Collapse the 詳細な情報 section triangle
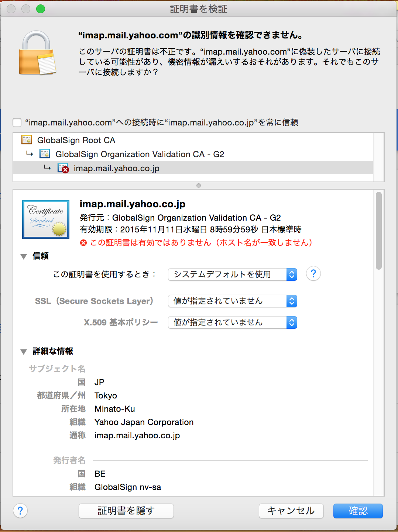Screen dimensions: 398x532 24,352
